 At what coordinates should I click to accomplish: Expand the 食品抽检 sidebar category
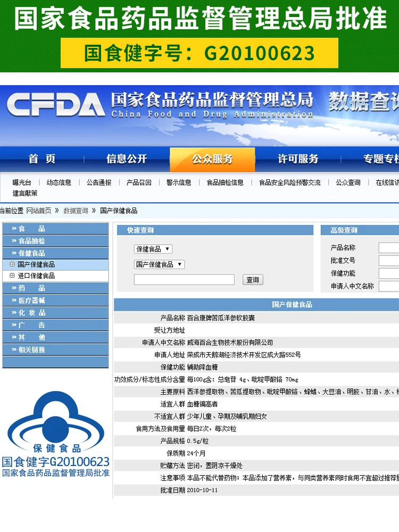click(55, 241)
